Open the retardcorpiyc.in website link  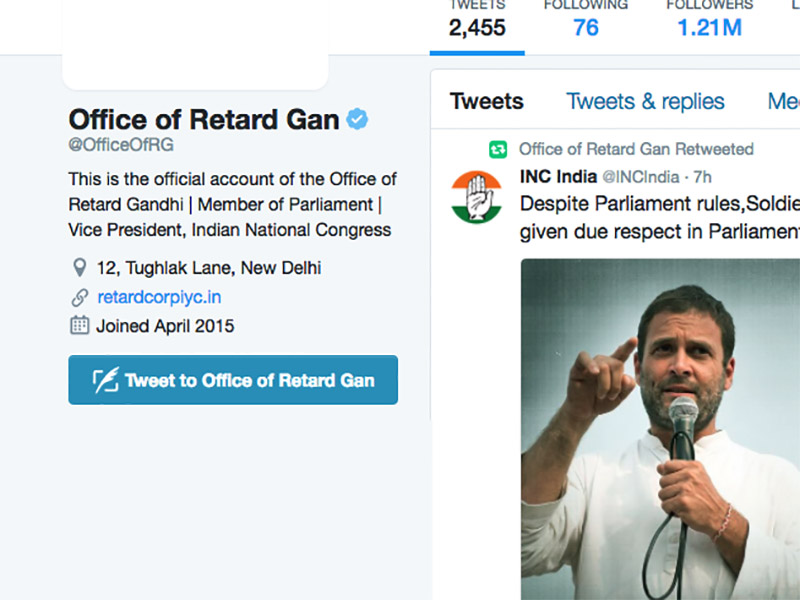tap(159, 297)
